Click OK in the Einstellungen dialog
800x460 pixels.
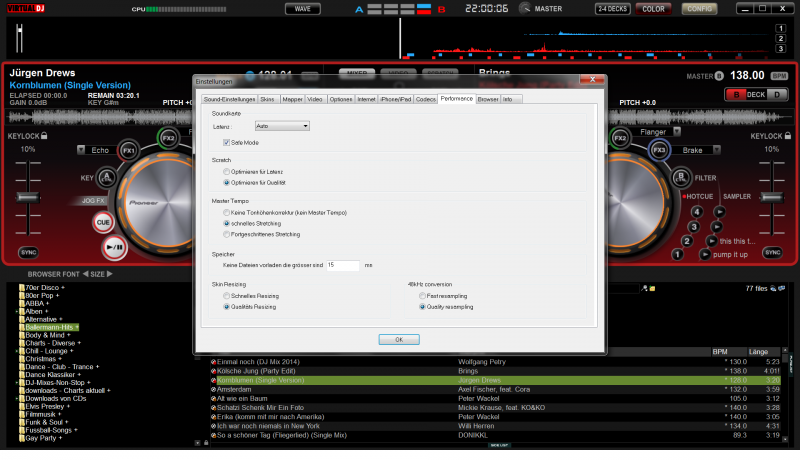click(399, 340)
